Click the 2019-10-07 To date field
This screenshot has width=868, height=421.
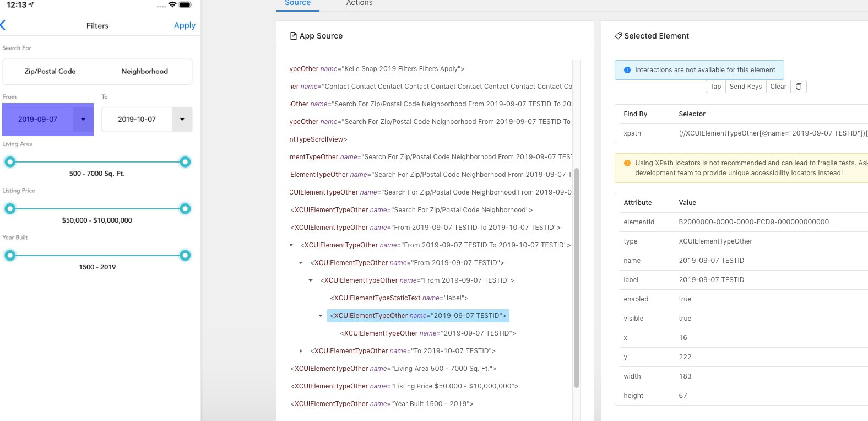pyautogui.click(x=137, y=119)
